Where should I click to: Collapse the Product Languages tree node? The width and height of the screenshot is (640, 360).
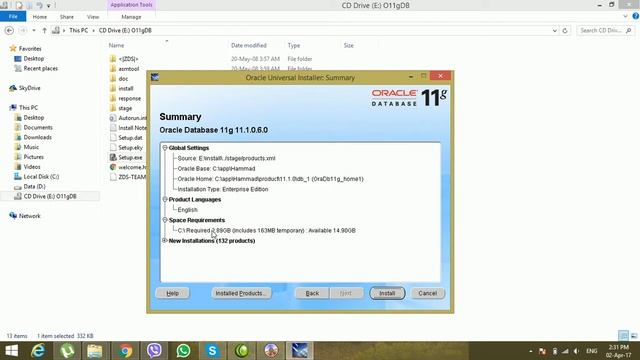click(x=165, y=199)
